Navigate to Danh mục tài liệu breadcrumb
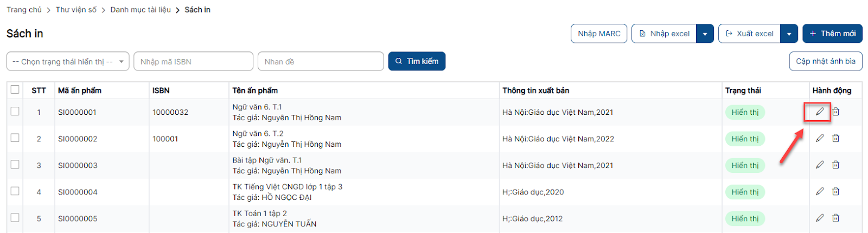Screen dimensions: 868x233 (141, 10)
